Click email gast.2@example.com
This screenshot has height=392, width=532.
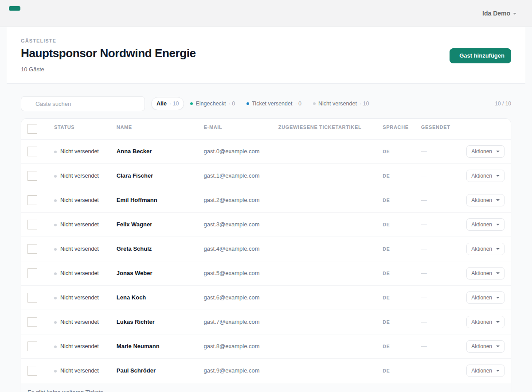pyautogui.click(x=232, y=200)
